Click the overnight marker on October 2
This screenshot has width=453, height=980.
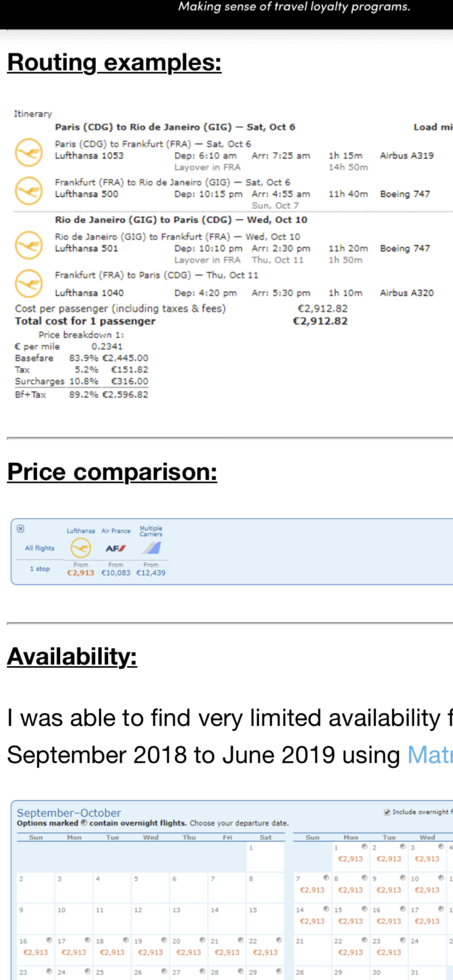403,847
